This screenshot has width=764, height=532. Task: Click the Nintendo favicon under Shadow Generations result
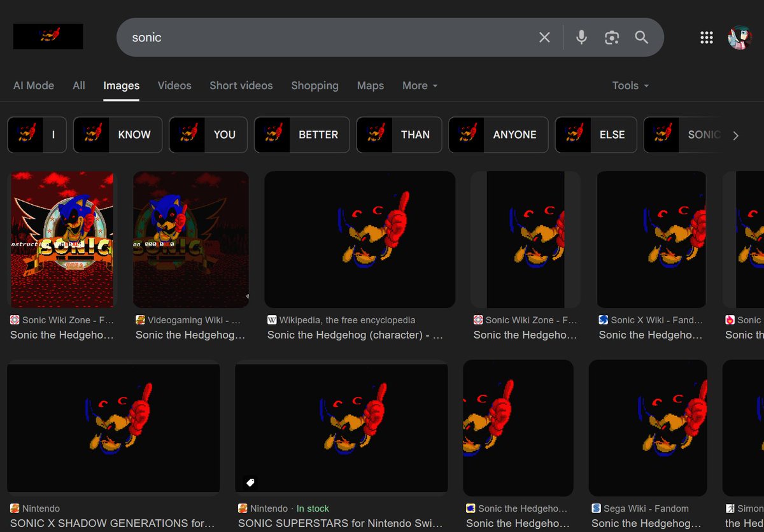(x=15, y=508)
